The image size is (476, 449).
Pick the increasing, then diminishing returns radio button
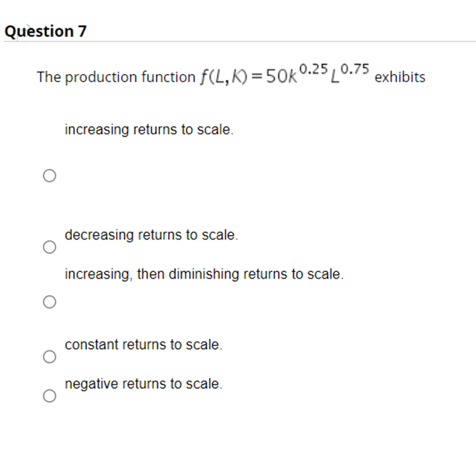pos(49,302)
